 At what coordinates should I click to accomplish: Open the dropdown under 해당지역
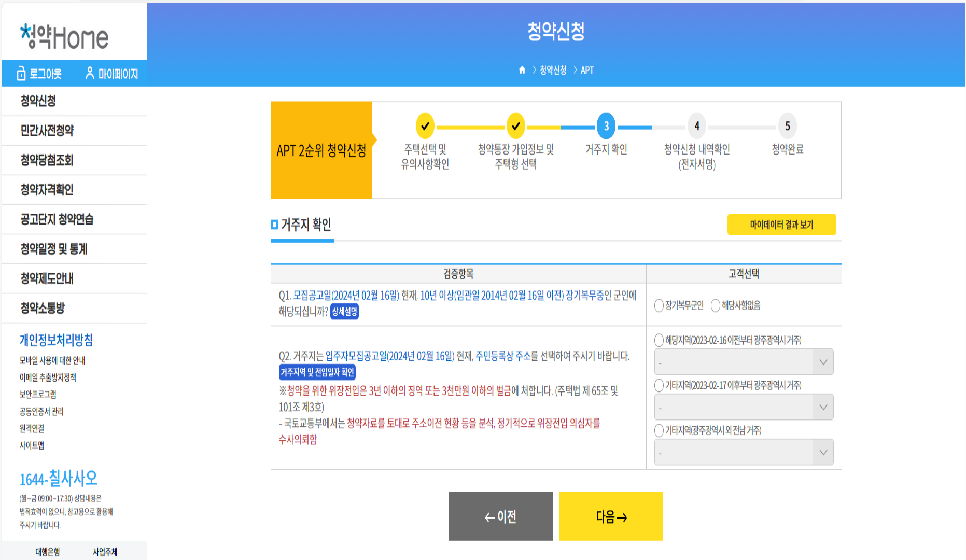tap(744, 362)
